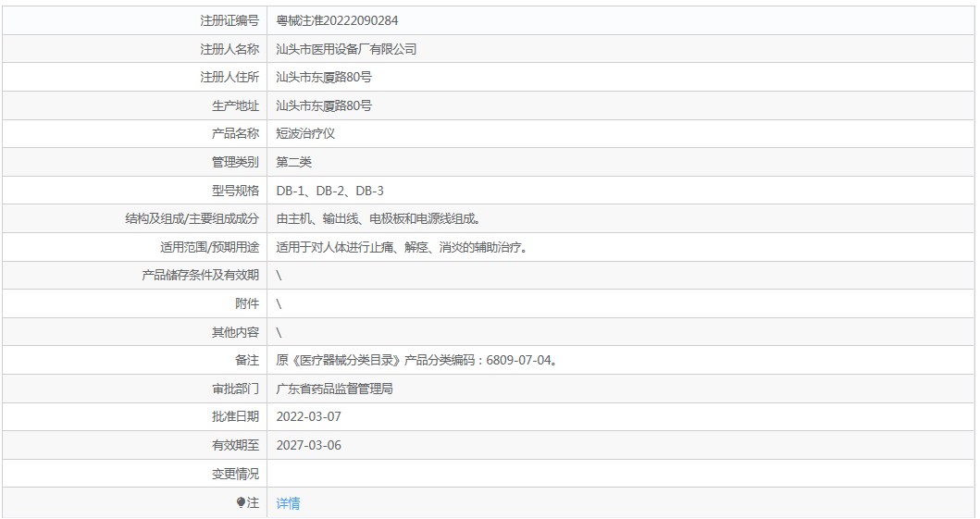Select approval department 广东省药品监督管理局

334,389
